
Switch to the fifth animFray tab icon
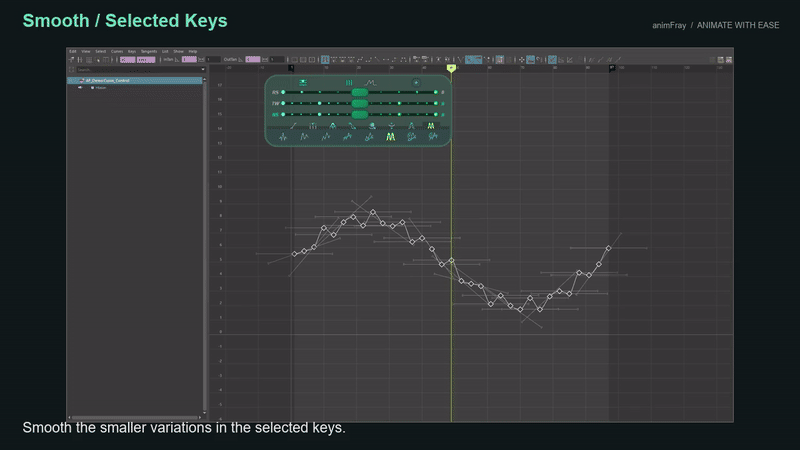[x=372, y=126]
